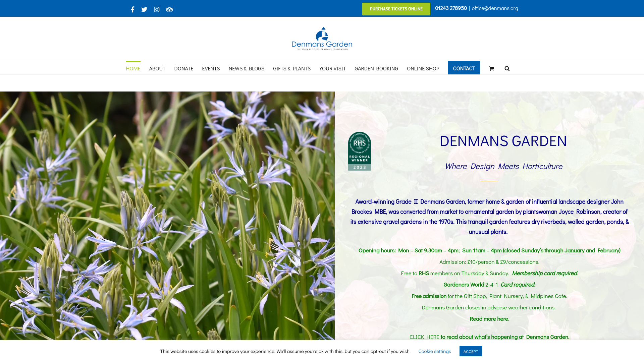The image size is (644, 362).
Task: Call phone number 01243 278950
Action: pyautogui.click(x=451, y=8)
